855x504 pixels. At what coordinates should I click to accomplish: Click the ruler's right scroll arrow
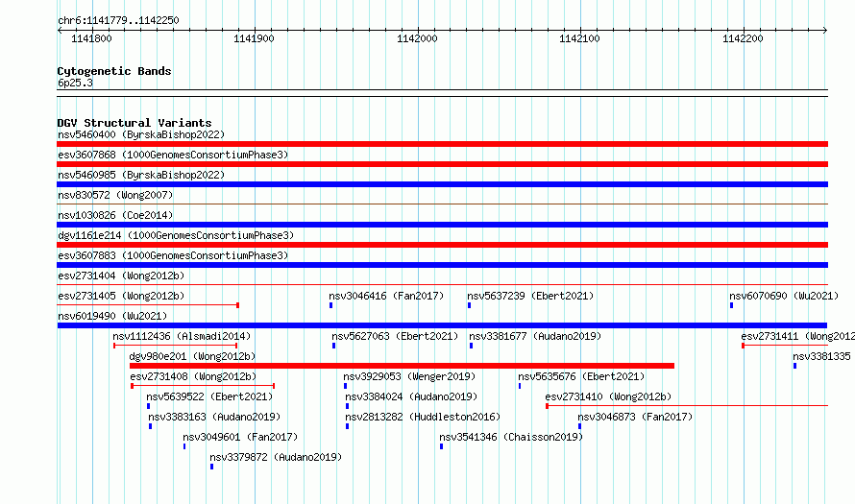pyautogui.click(x=825, y=30)
